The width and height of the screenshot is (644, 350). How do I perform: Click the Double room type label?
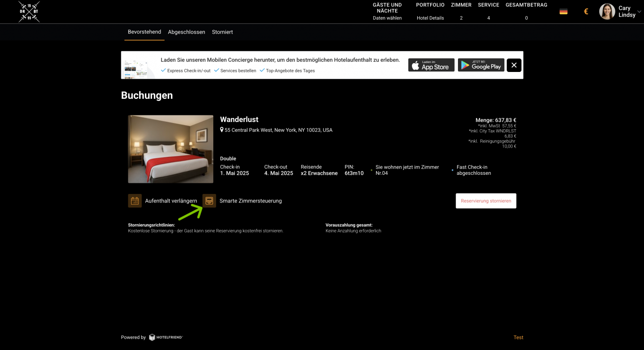228,159
